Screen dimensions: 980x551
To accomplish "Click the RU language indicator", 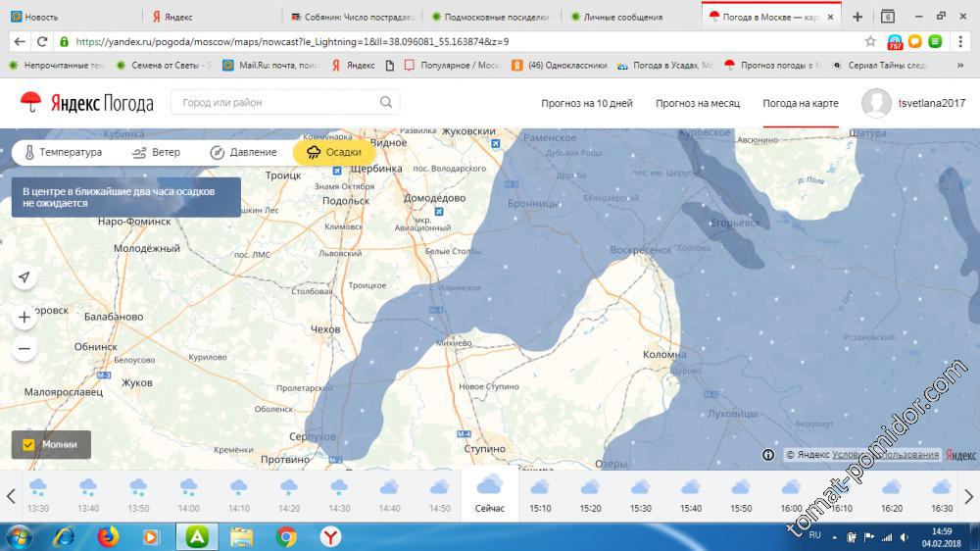I will coord(815,535).
